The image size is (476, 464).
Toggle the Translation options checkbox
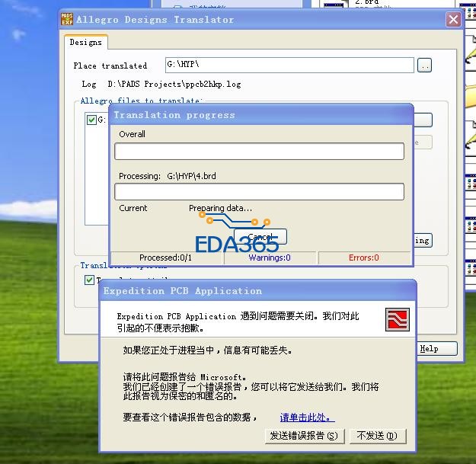click(89, 280)
